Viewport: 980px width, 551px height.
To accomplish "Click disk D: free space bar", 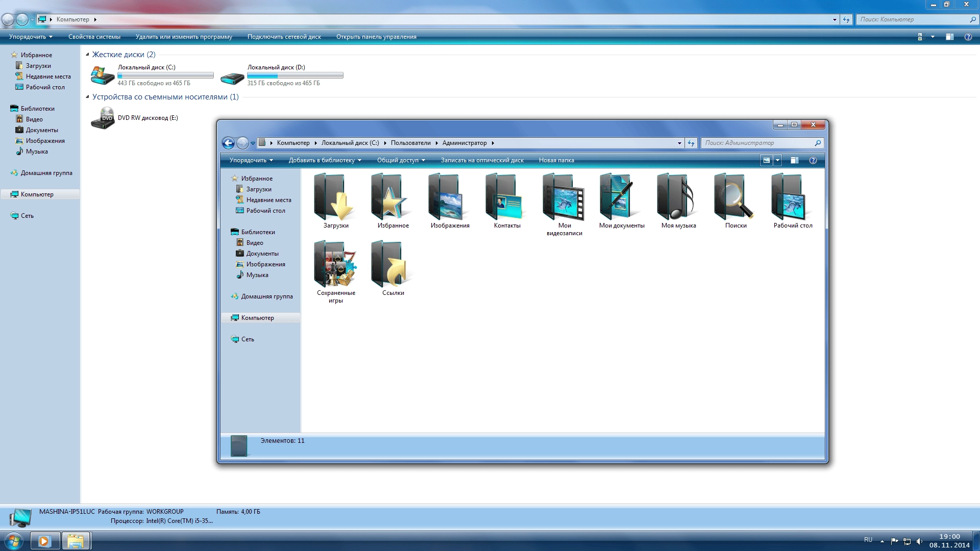I will click(x=295, y=76).
